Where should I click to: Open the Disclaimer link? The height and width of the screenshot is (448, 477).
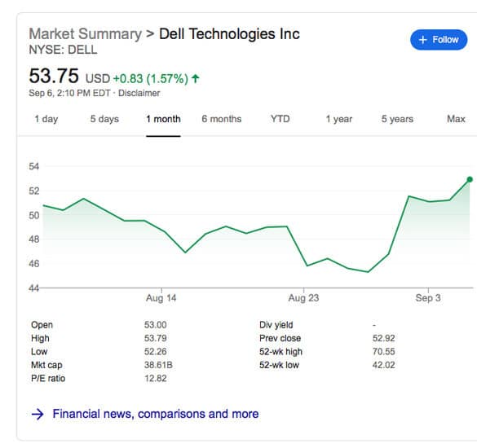(139, 93)
